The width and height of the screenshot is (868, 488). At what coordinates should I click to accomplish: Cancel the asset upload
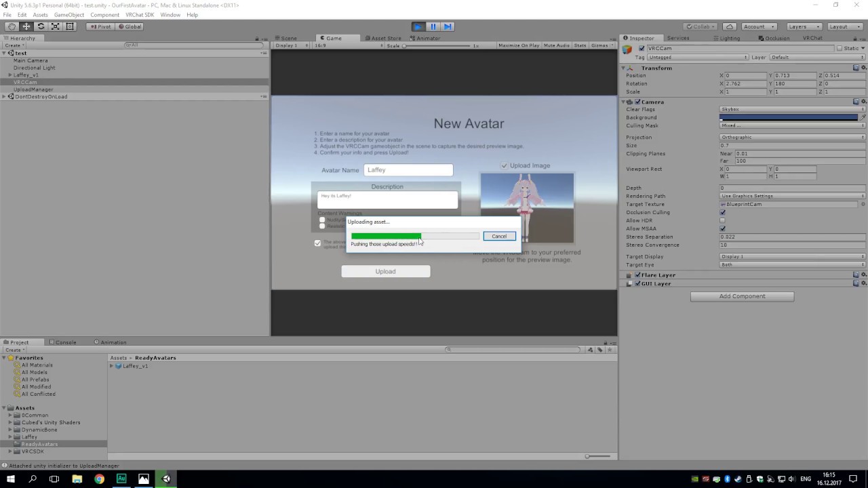pos(499,236)
